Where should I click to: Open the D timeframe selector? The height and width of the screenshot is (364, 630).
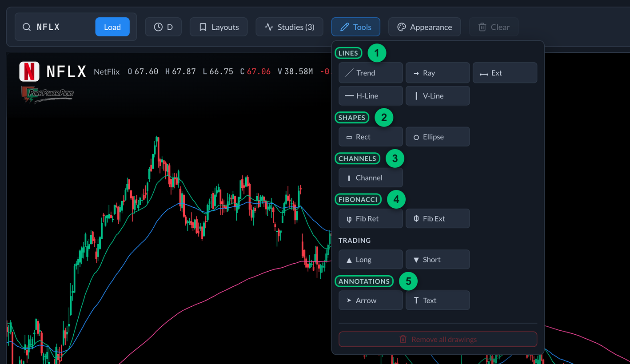pyautogui.click(x=163, y=27)
